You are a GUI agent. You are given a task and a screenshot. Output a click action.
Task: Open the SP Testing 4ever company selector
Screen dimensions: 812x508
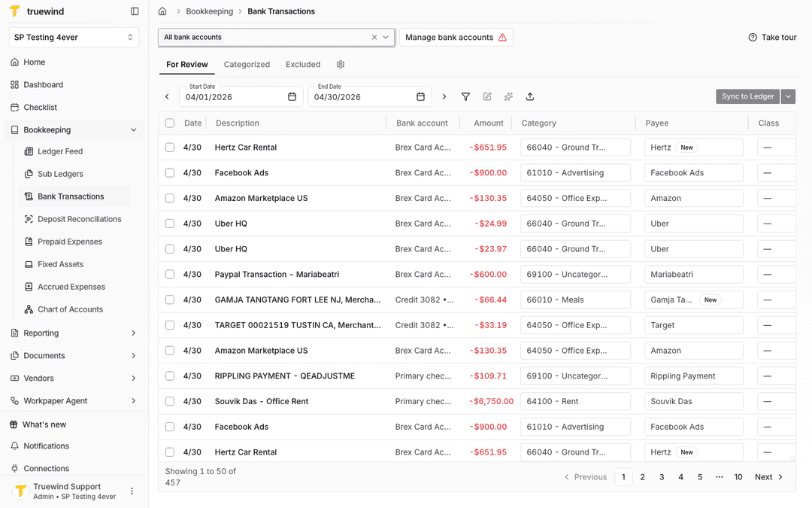(x=74, y=38)
